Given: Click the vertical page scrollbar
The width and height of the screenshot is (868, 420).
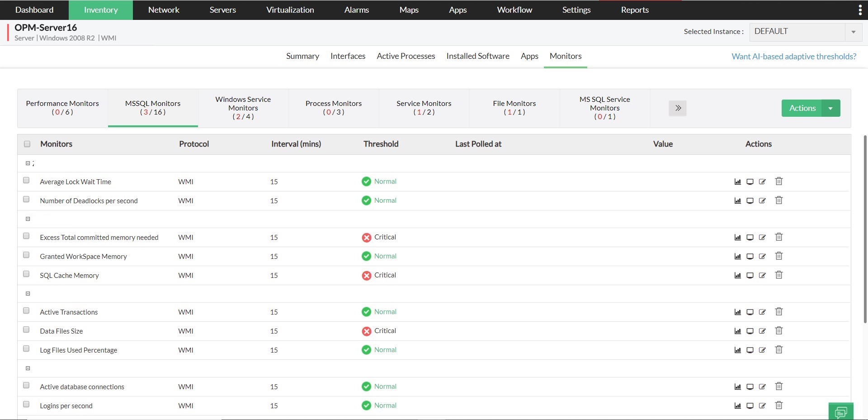Looking at the screenshot, I should point(865,226).
